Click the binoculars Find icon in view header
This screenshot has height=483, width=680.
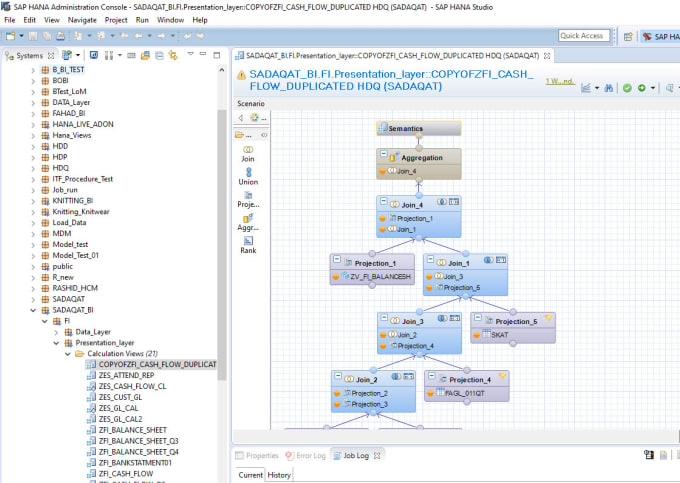(x=608, y=88)
